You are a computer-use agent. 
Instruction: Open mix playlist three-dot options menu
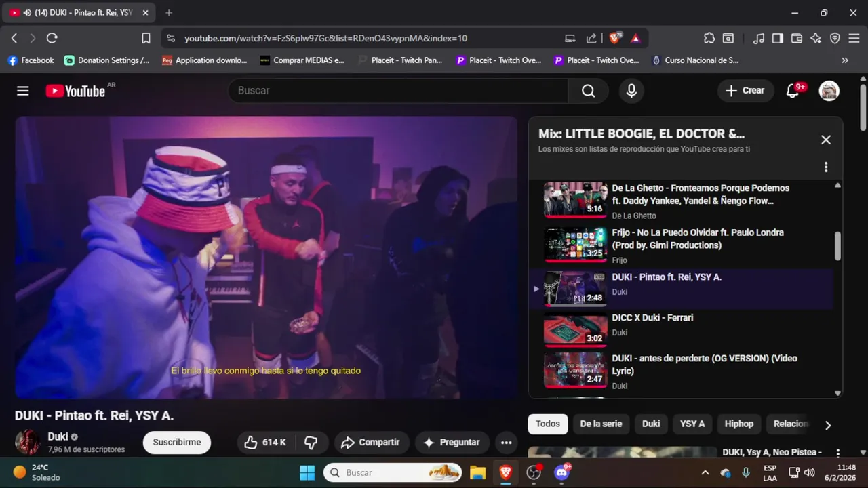point(825,167)
